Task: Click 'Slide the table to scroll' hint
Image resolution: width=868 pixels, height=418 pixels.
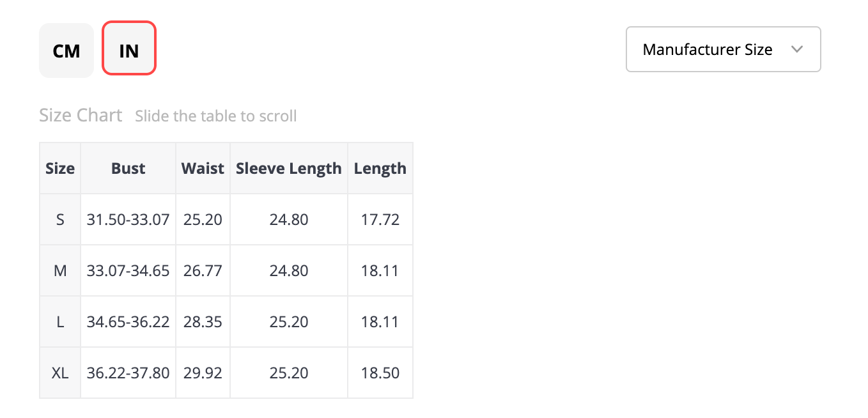Action: pos(216,116)
